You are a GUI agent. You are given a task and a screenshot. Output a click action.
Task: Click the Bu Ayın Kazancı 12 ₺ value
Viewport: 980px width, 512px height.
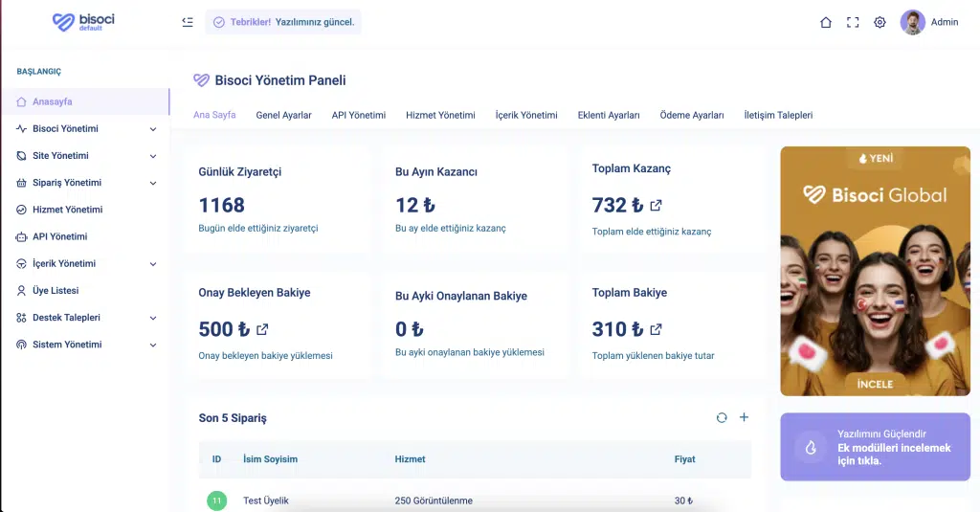point(415,205)
